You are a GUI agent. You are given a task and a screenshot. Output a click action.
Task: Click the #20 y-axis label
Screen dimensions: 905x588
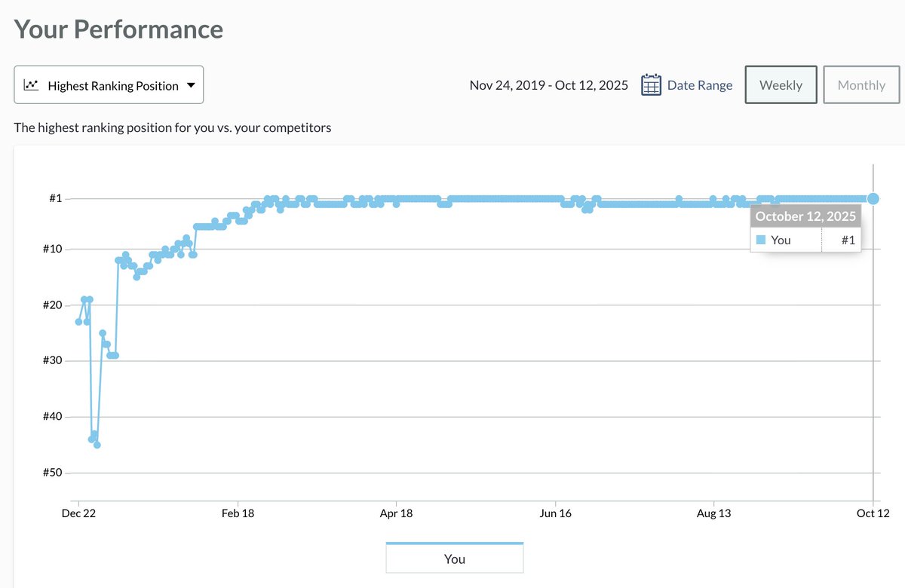coord(51,305)
